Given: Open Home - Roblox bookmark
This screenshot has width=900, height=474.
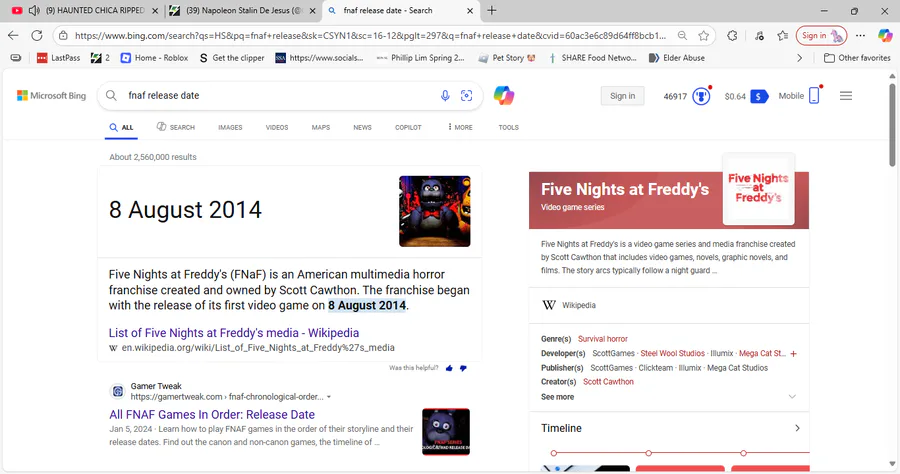Looking at the screenshot, I should [x=154, y=58].
